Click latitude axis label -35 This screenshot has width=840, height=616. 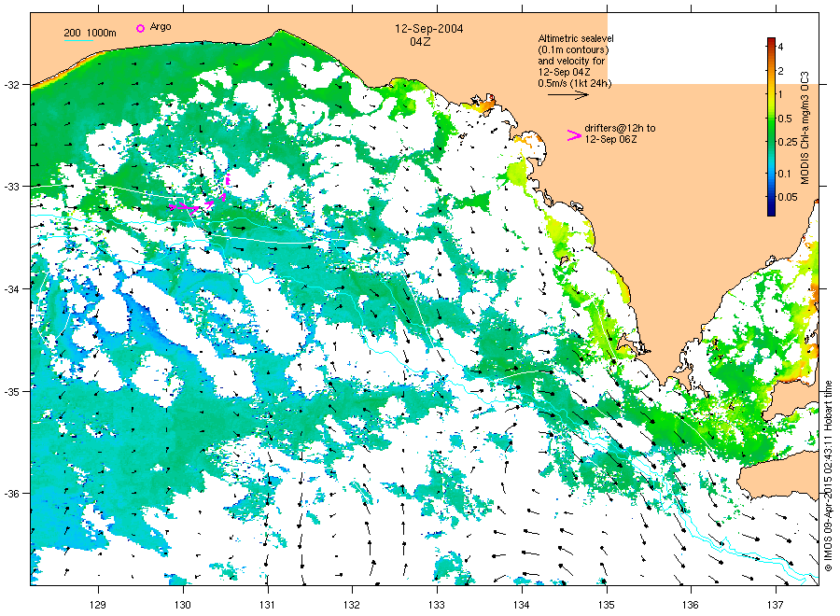click(x=11, y=392)
